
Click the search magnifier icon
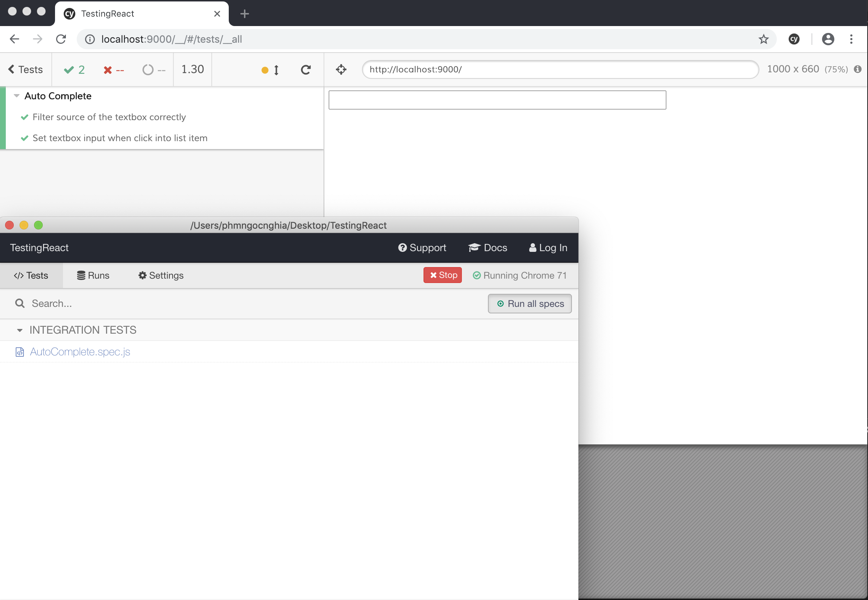20,303
